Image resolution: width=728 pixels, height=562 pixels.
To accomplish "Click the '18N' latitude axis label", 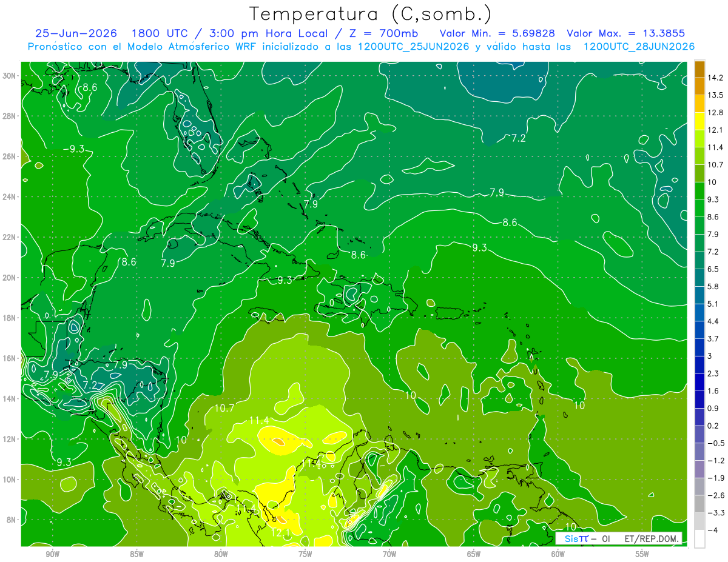I will coord(9,318).
